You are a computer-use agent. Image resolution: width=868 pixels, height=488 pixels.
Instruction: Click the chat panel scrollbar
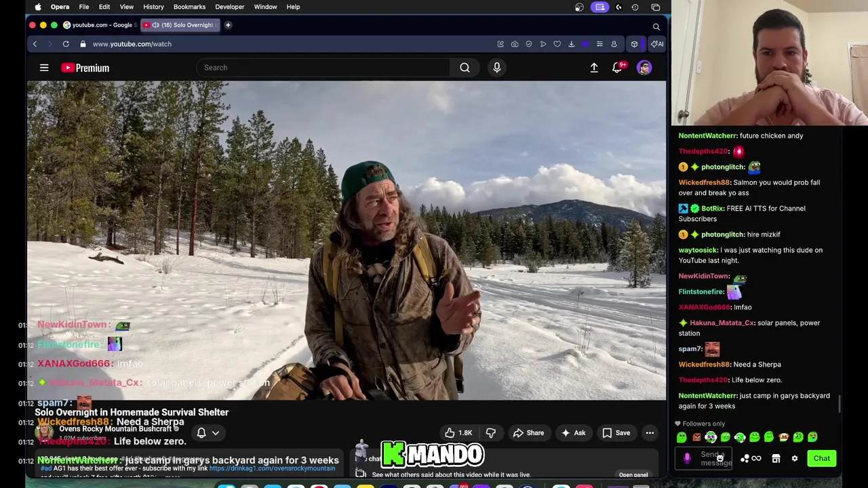coord(840,403)
